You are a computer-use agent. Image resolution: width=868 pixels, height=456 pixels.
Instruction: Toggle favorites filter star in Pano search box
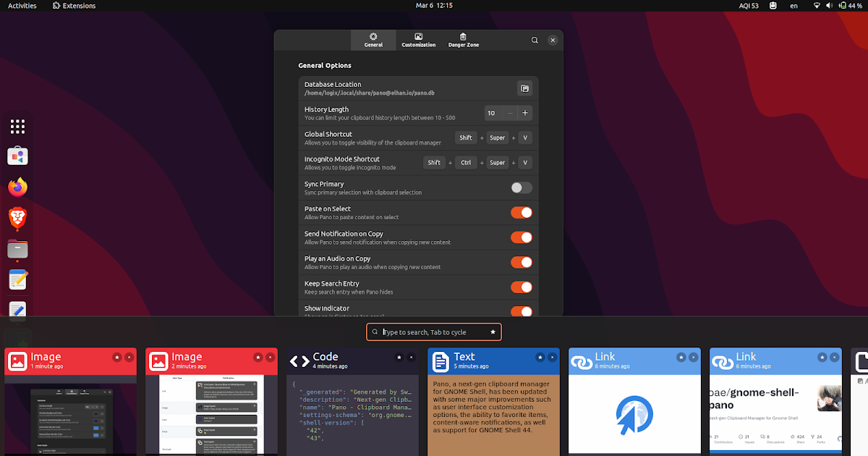pos(493,332)
